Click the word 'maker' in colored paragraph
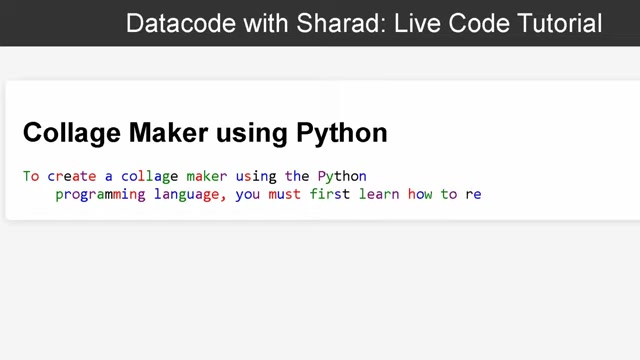This screenshot has height=360, width=640. tap(207, 176)
